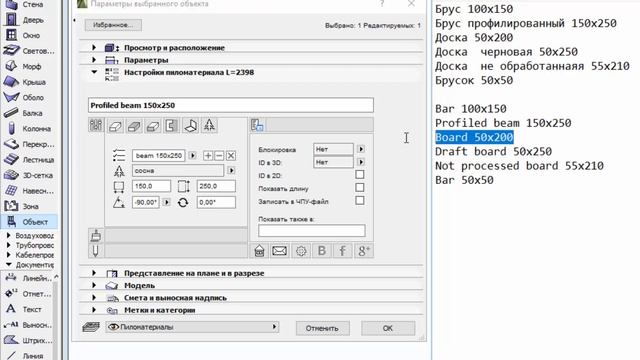Confirm the dialog with OK

pos(388,328)
